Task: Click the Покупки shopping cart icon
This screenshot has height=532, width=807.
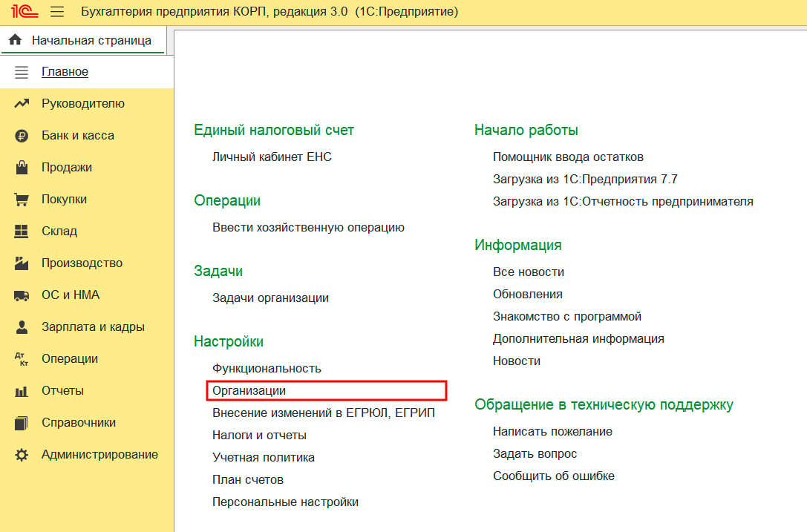Action: (22, 200)
